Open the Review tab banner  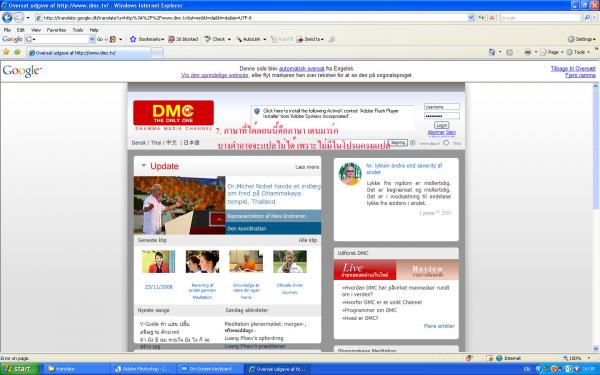coord(427,270)
